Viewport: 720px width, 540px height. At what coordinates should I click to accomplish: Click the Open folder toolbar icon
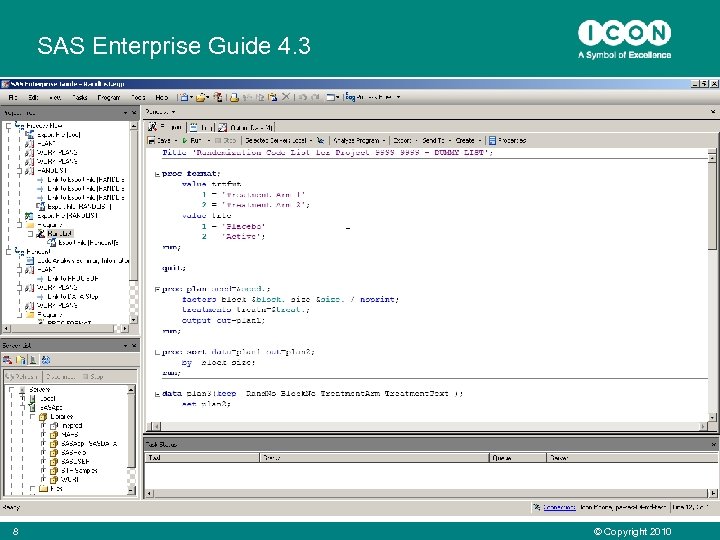tap(200, 97)
